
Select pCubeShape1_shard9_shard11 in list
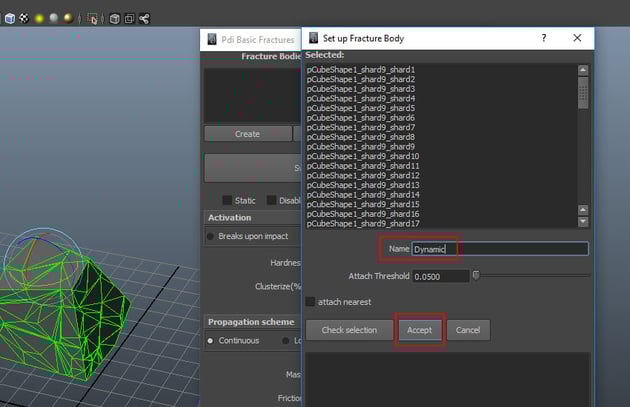[x=363, y=166]
